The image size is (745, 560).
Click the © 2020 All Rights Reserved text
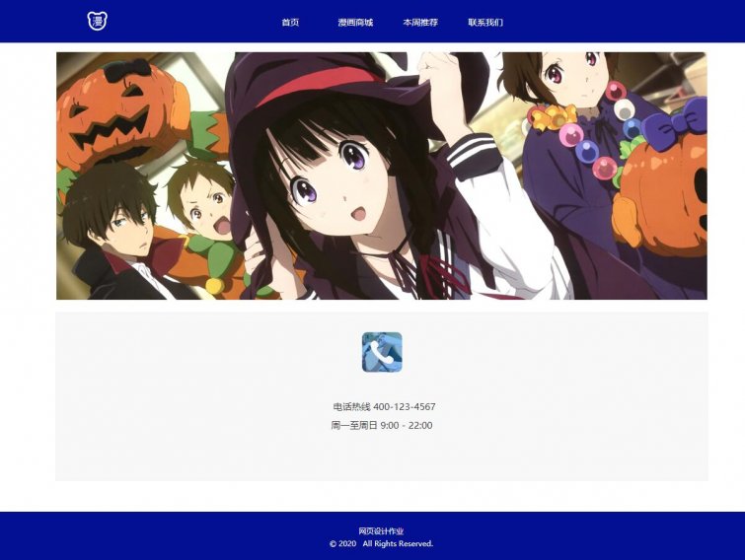(x=382, y=543)
